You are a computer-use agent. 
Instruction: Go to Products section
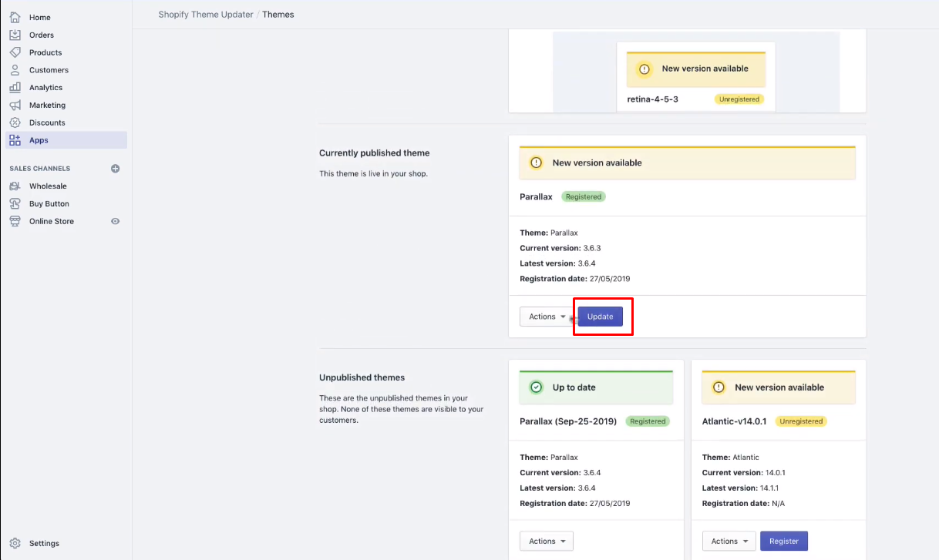point(45,52)
